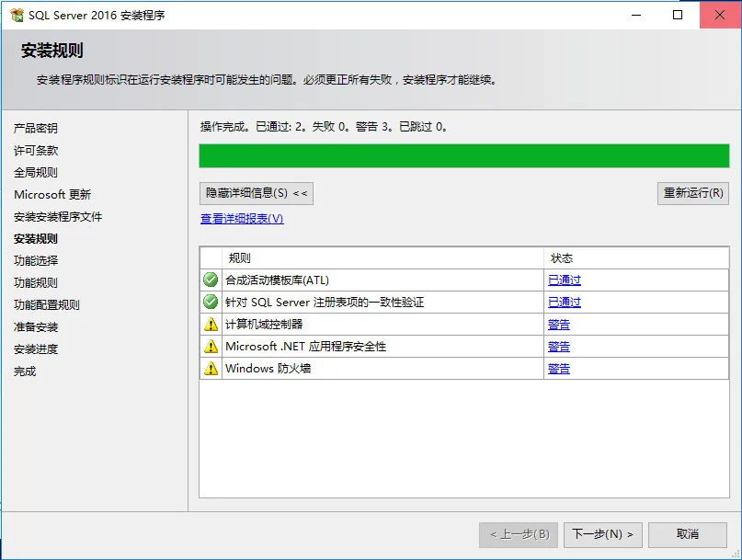Select 完成 step in sidebar

pos(25,371)
